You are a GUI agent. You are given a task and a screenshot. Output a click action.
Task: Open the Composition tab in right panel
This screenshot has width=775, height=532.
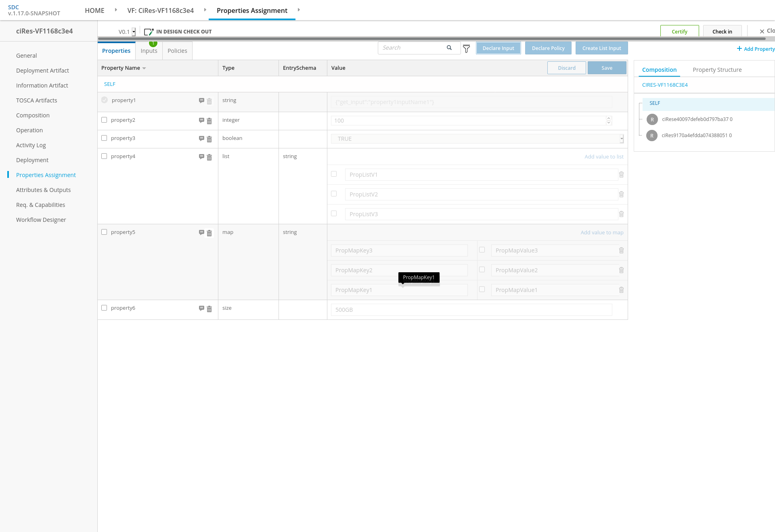(x=659, y=70)
